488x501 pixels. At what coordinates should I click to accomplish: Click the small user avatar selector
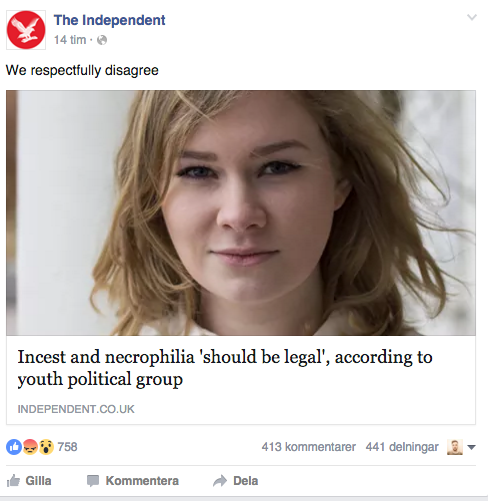(x=455, y=447)
